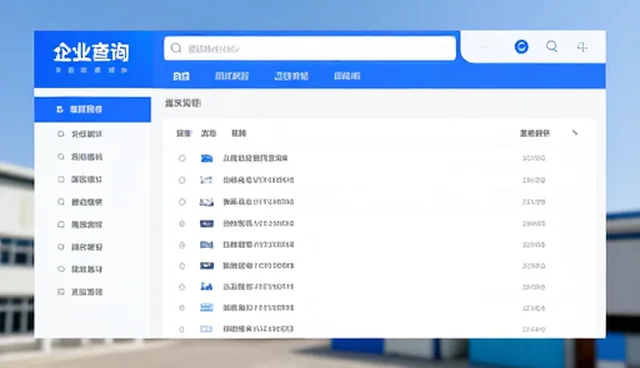The image size is (640, 368).
Task: Click the fifth sidebar item's icon
Action: (x=61, y=202)
